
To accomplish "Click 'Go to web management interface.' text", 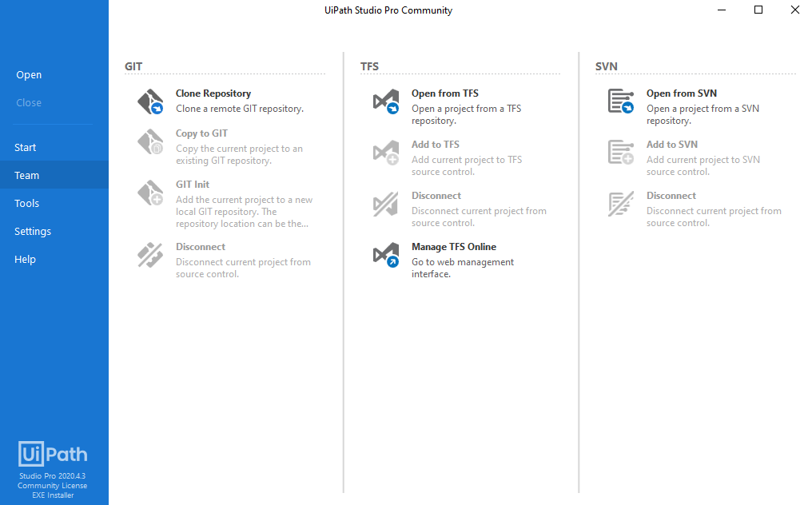I will (x=463, y=268).
